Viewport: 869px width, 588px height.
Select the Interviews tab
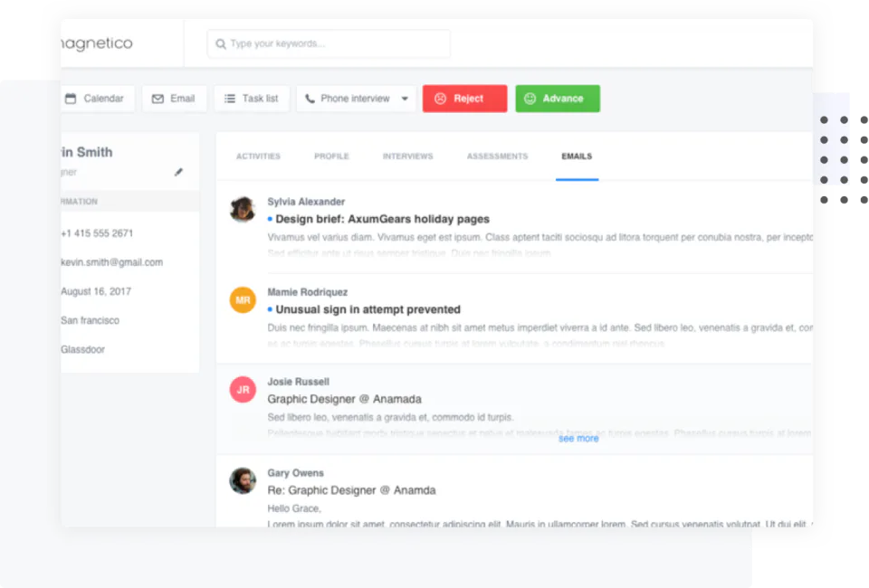click(408, 156)
